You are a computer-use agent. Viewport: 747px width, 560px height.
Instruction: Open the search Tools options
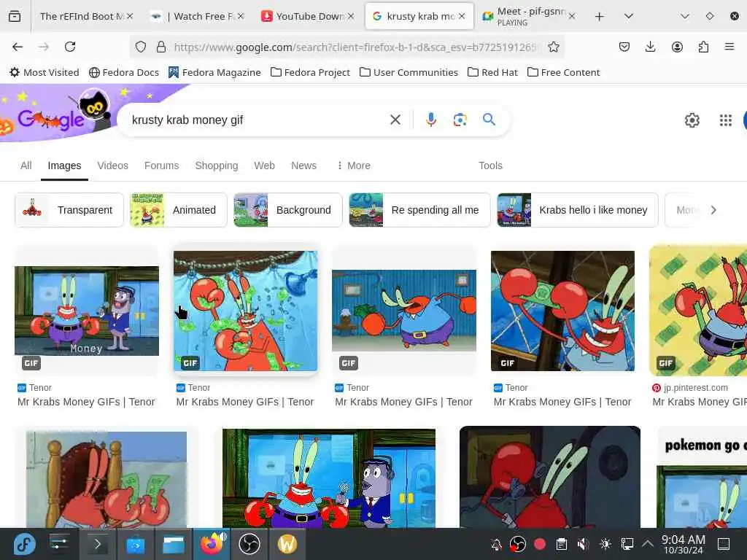(x=490, y=166)
